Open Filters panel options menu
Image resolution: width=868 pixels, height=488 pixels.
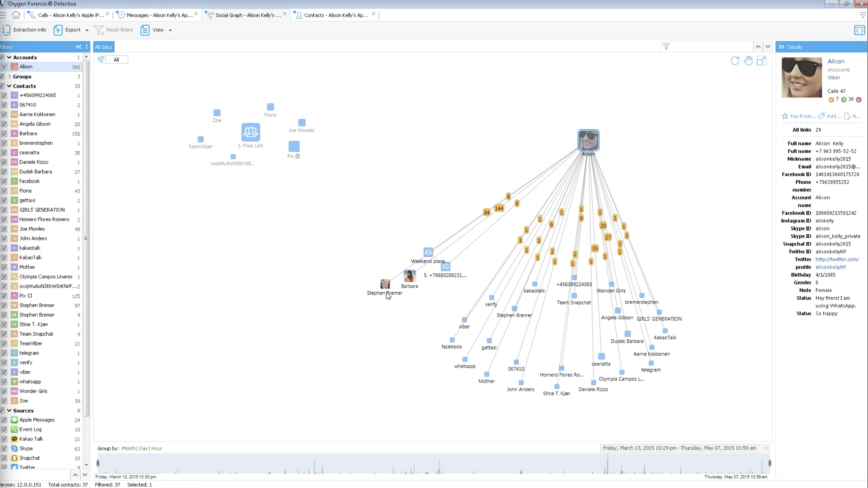pos(87,47)
